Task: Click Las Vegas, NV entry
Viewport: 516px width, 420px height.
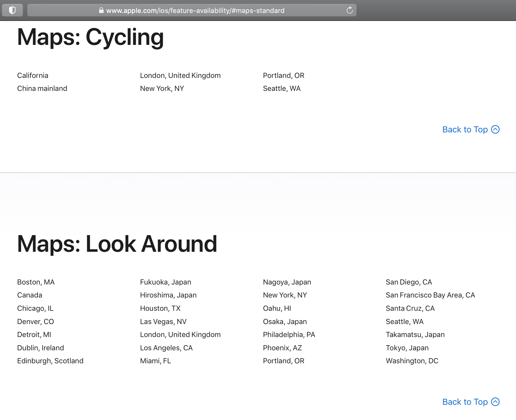Action: [x=163, y=322]
